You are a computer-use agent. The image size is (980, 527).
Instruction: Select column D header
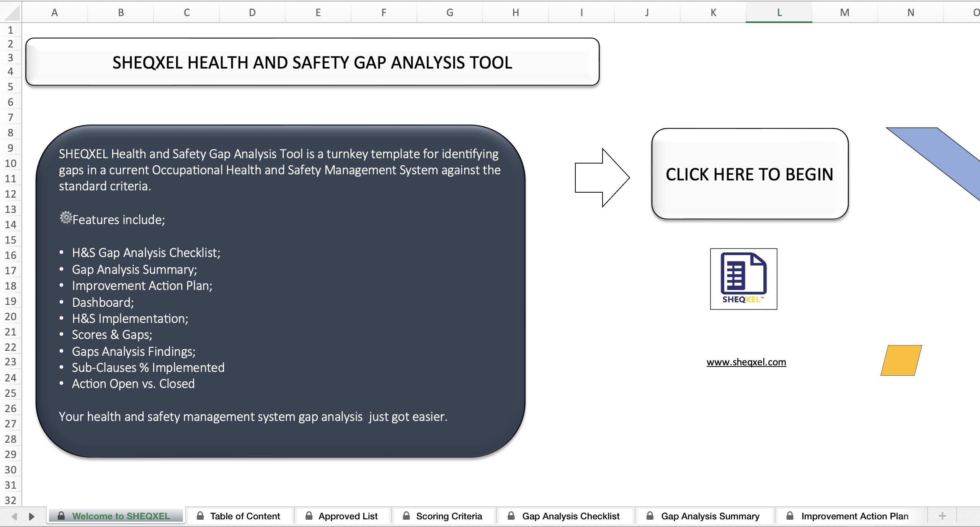(x=252, y=12)
